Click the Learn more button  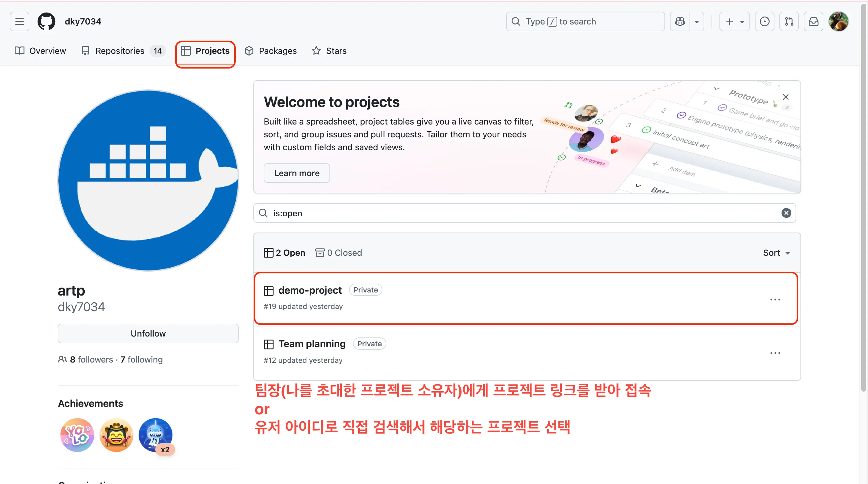tap(296, 173)
